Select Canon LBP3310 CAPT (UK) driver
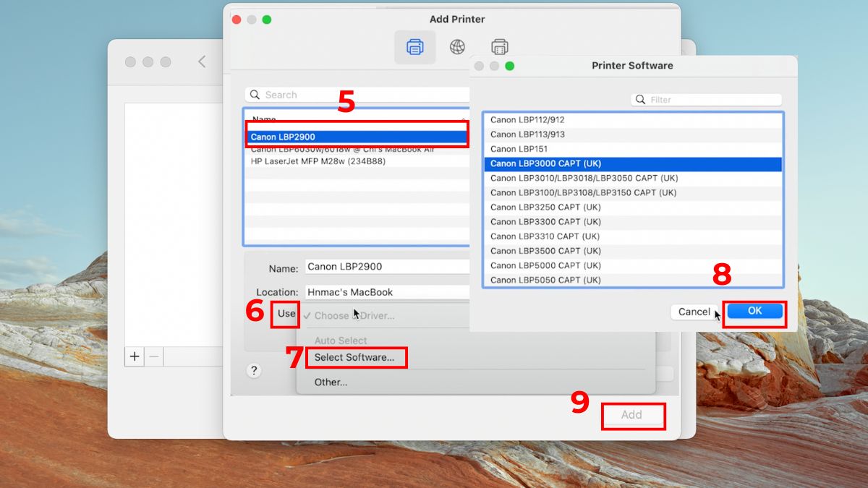 coord(633,236)
